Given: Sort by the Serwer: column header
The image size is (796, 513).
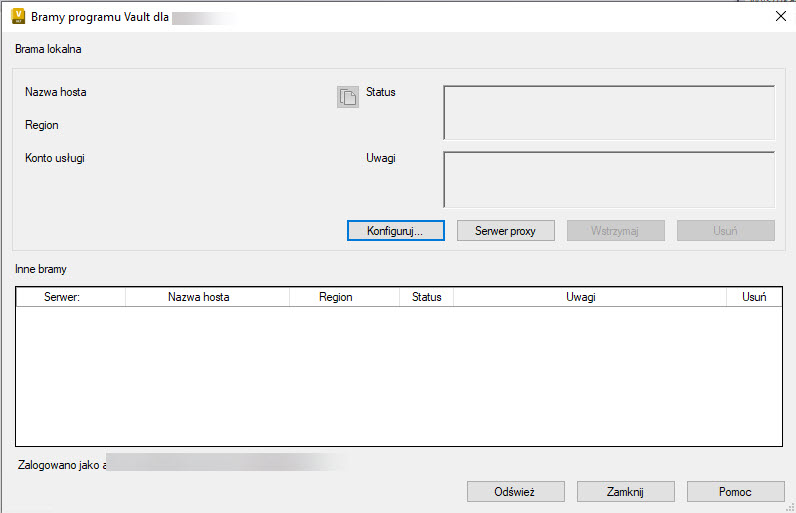Looking at the screenshot, I should [x=71, y=297].
